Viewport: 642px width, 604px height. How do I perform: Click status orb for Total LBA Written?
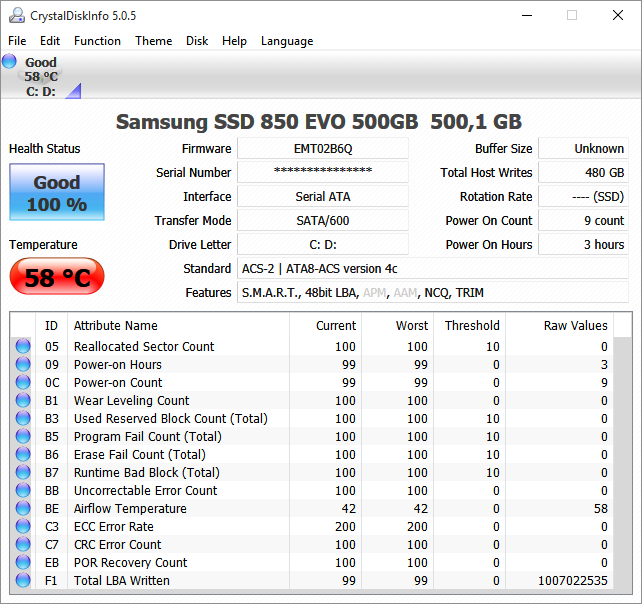click(x=23, y=581)
